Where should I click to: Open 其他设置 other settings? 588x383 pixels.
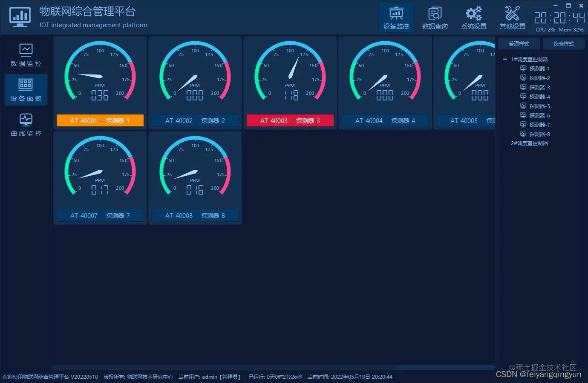point(512,17)
